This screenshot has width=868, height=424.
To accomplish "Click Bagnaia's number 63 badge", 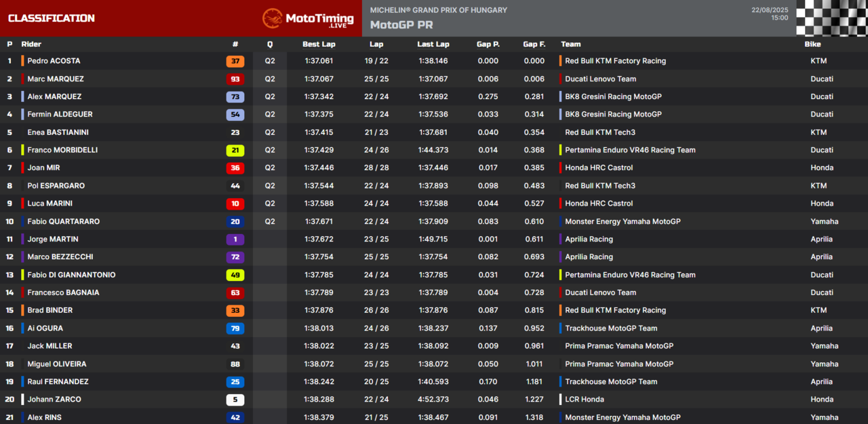I will coord(235,292).
